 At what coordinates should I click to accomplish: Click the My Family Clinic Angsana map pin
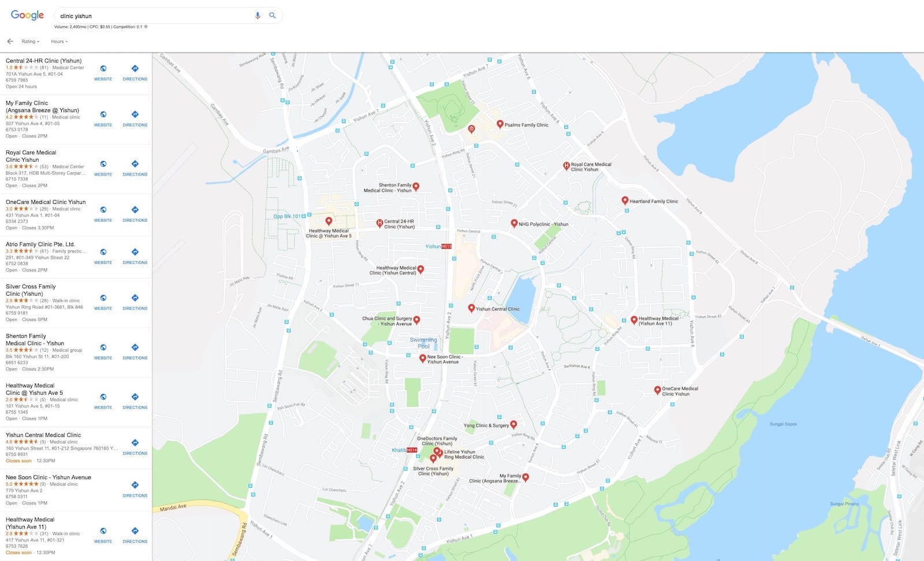526,477
